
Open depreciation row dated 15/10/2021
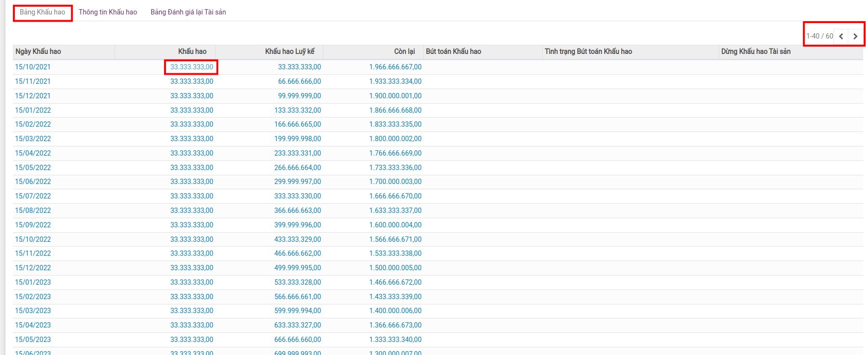pos(33,67)
